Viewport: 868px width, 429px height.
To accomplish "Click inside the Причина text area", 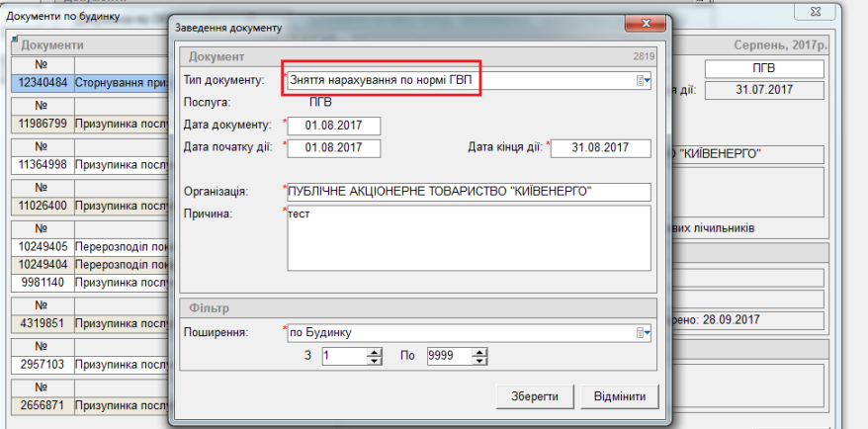I will click(x=469, y=237).
